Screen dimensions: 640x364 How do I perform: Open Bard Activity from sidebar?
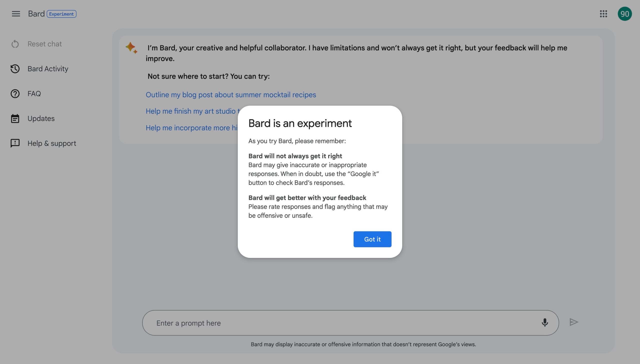click(48, 69)
